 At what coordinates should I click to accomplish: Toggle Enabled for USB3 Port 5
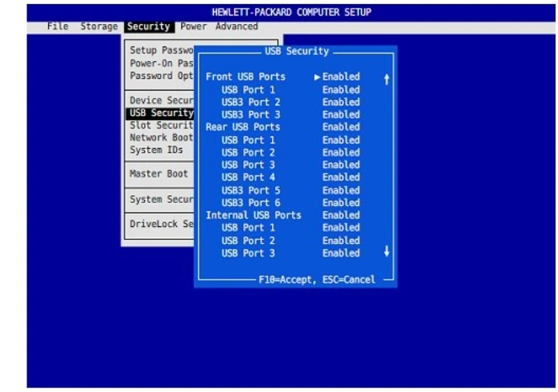(x=341, y=191)
